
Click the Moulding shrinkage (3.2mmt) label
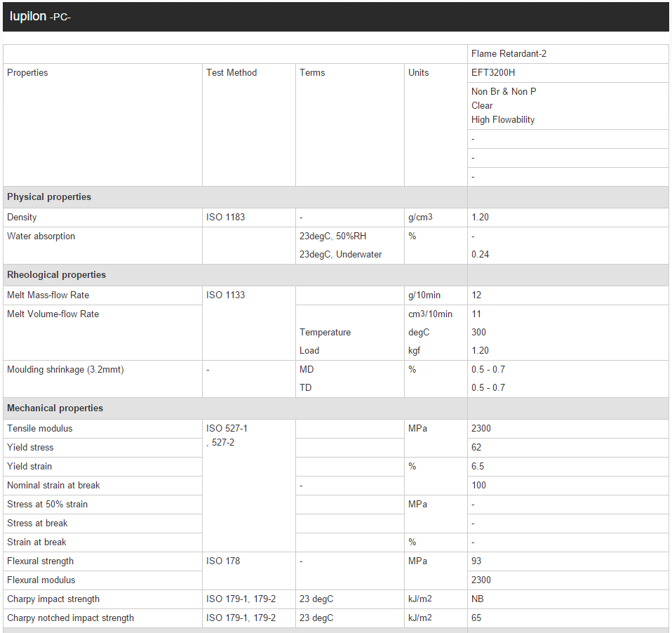pos(65,369)
